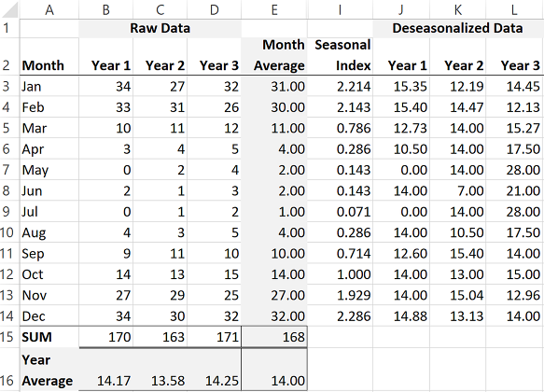544x392 pixels.
Task: Click the Year 3 sum cell showing 171
Action: point(214,337)
